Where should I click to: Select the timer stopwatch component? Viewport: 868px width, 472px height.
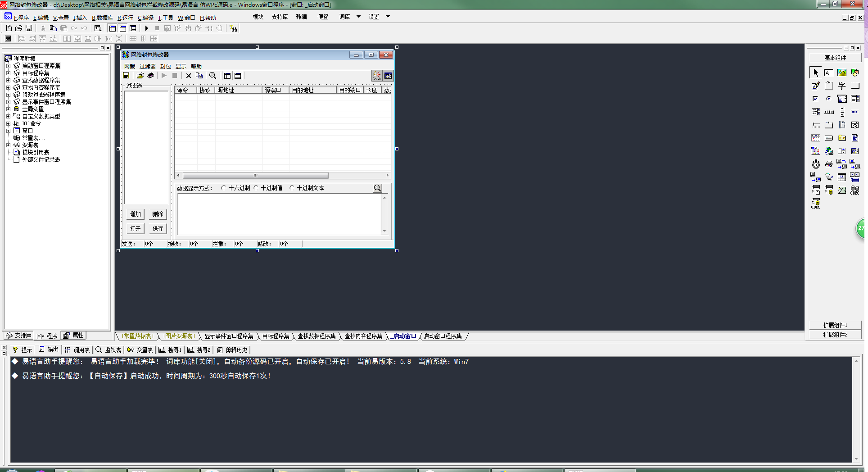tap(815, 164)
